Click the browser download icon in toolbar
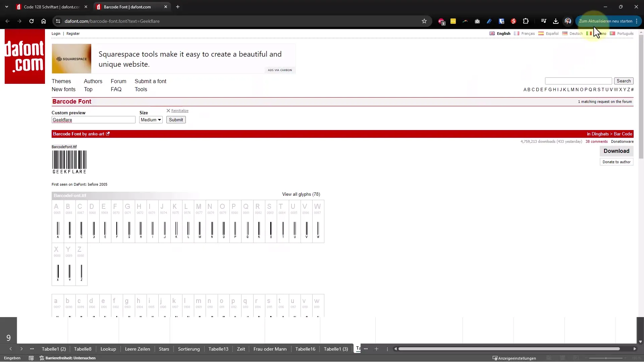This screenshot has width=644, height=362. pos(555,21)
